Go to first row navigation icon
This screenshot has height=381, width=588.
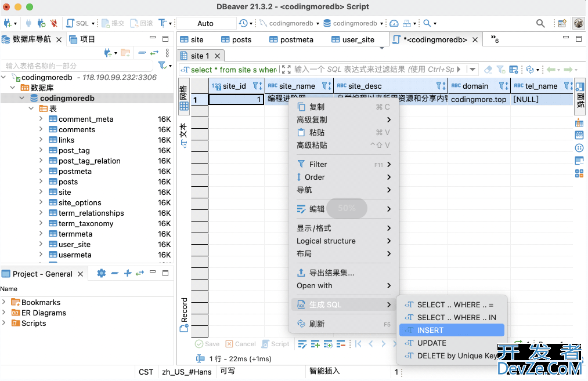pos(358,344)
